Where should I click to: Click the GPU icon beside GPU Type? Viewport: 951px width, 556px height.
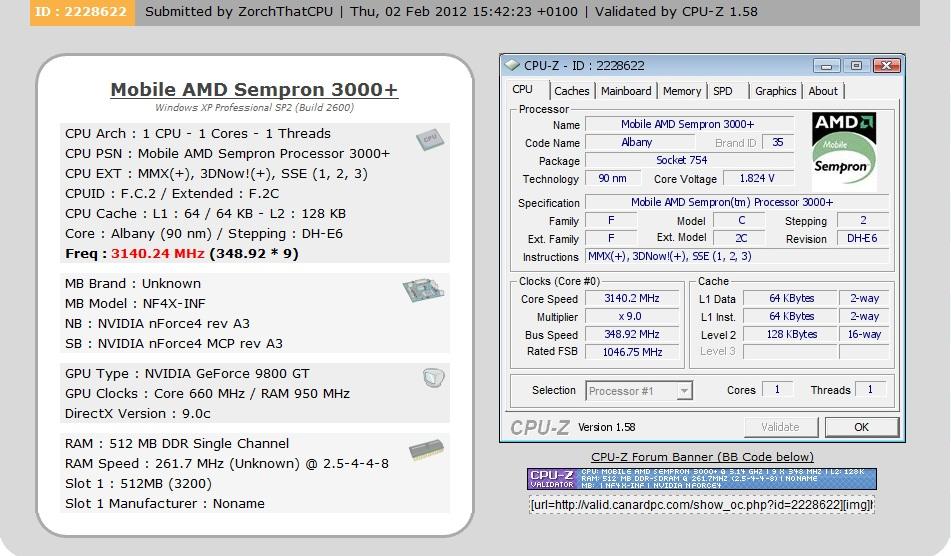433,378
